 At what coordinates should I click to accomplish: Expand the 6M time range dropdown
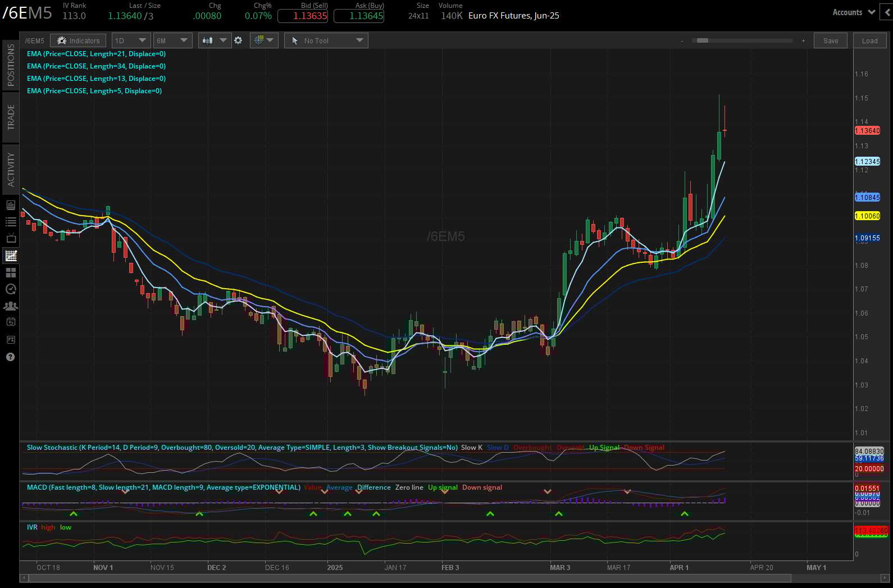[172, 40]
